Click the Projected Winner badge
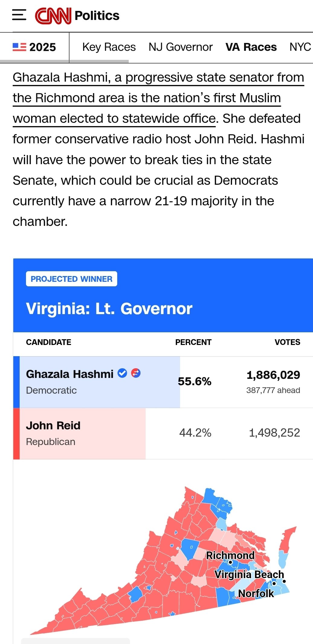Image resolution: width=313 pixels, height=644 pixels. pos(72,279)
